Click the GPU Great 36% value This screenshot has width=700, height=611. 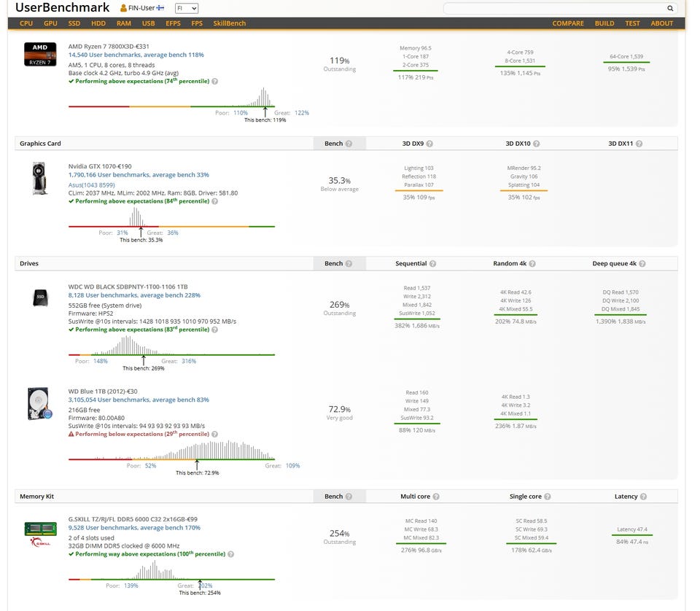click(x=173, y=233)
